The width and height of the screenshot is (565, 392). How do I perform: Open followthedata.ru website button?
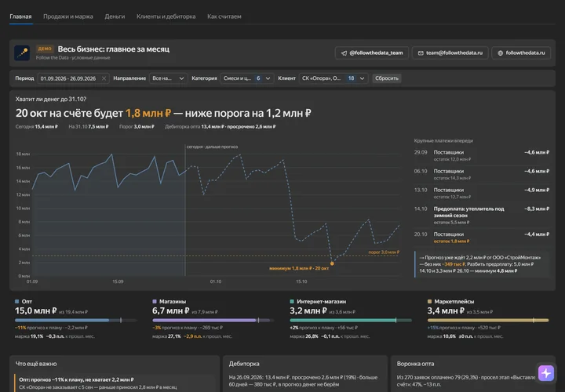coord(521,53)
